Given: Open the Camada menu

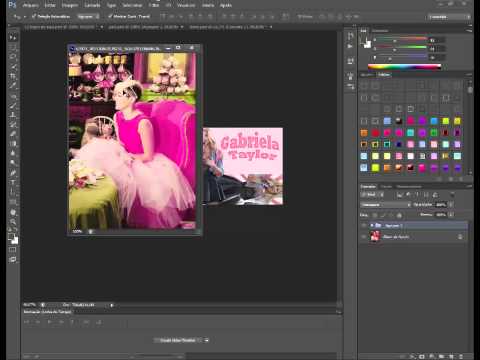Looking at the screenshot, I should coord(92,5).
